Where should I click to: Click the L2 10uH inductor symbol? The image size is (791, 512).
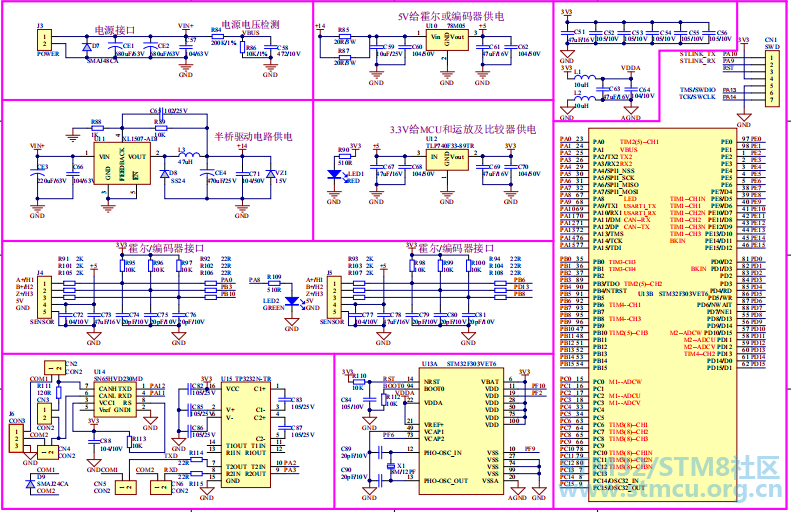(x=585, y=99)
